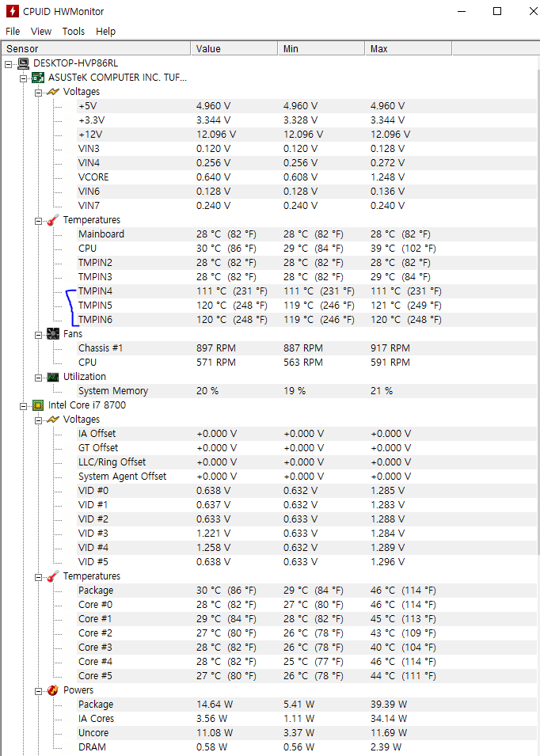Screen dimensions: 540x756
Task: Select the Temperatures thermometer icon for the motherboard
Action: 52,219
